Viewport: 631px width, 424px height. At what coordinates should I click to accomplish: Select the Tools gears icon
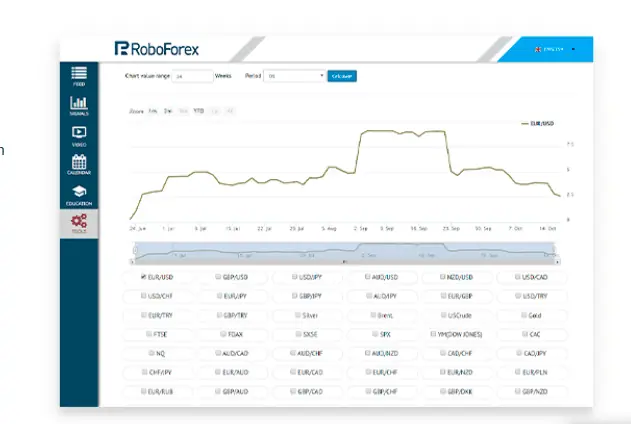[79, 222]
